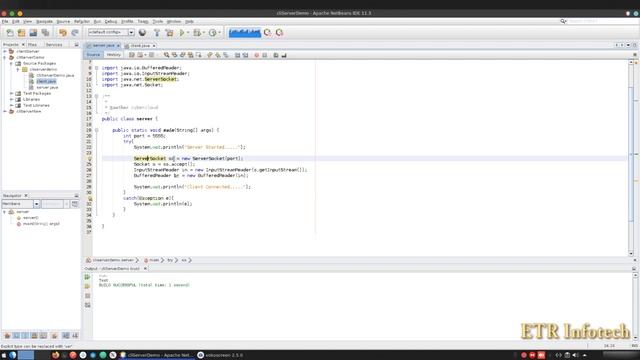This screenshot has width=640, height=360.
Task: Open the Navigate menu
Action: (x=44, y=21)
